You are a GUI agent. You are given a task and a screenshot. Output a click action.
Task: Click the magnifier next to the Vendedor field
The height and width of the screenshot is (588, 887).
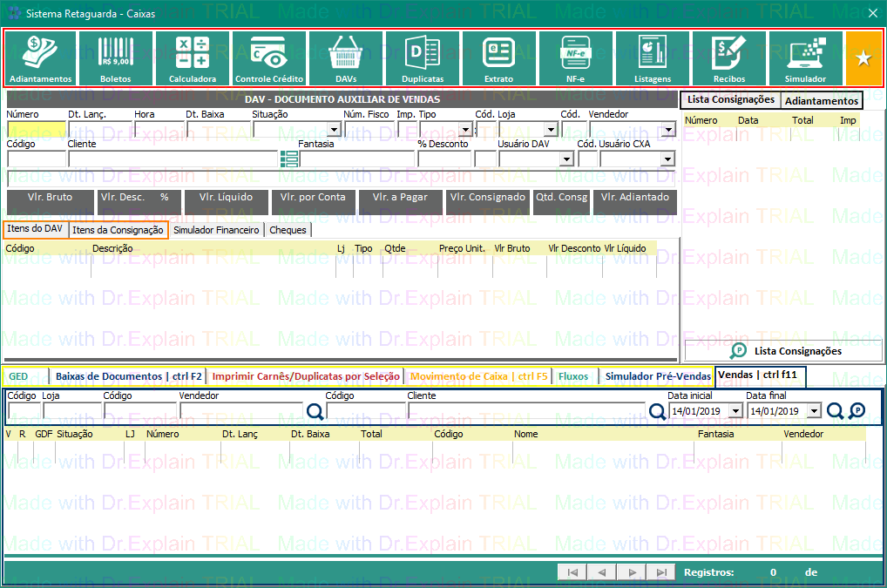[315, 411]
